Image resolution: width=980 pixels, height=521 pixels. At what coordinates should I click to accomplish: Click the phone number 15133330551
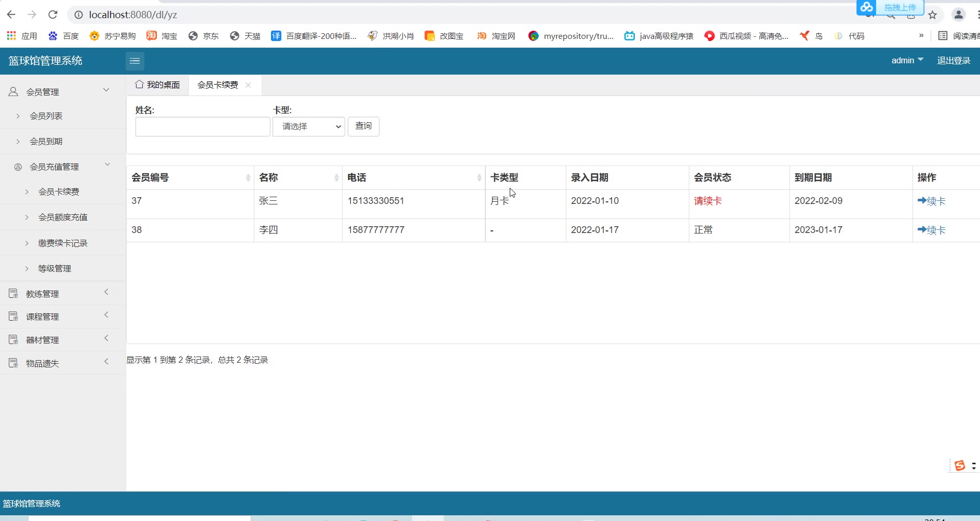(376, 201)
